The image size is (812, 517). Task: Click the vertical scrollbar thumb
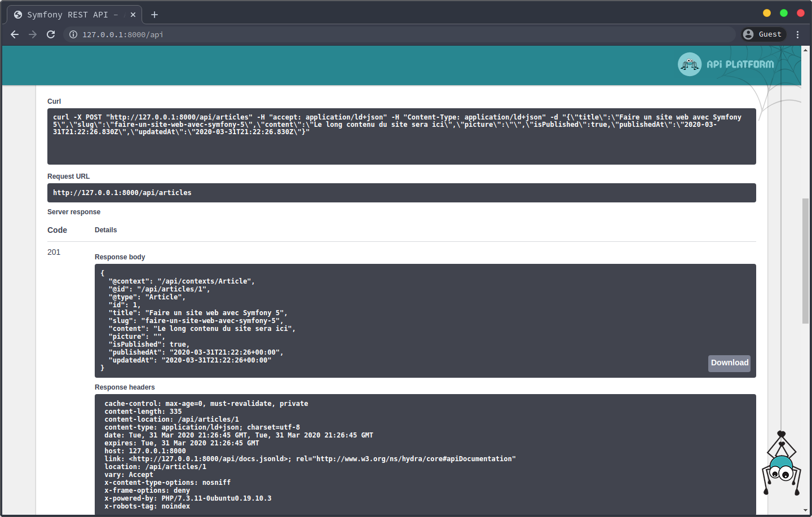(x=805, y=260)
